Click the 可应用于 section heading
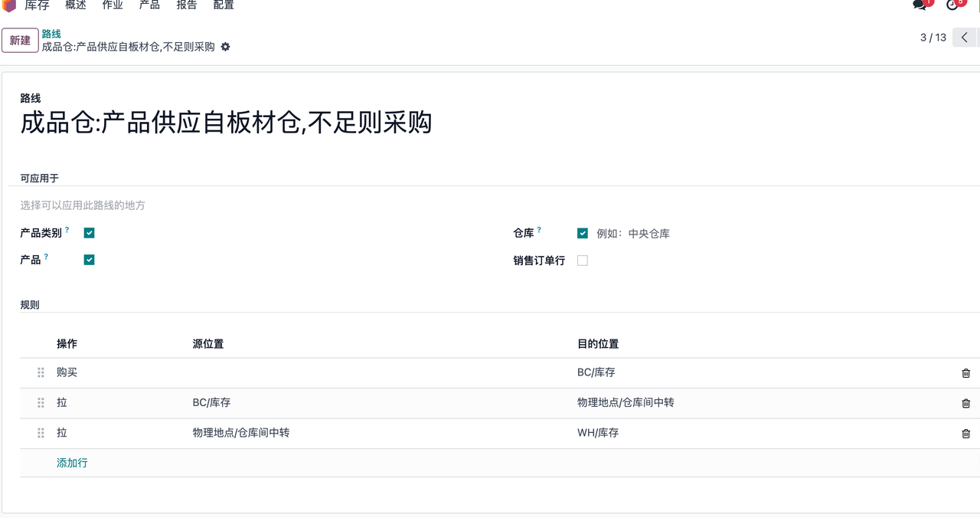Screen dimensions: 980x518 [x=40, y=179]
